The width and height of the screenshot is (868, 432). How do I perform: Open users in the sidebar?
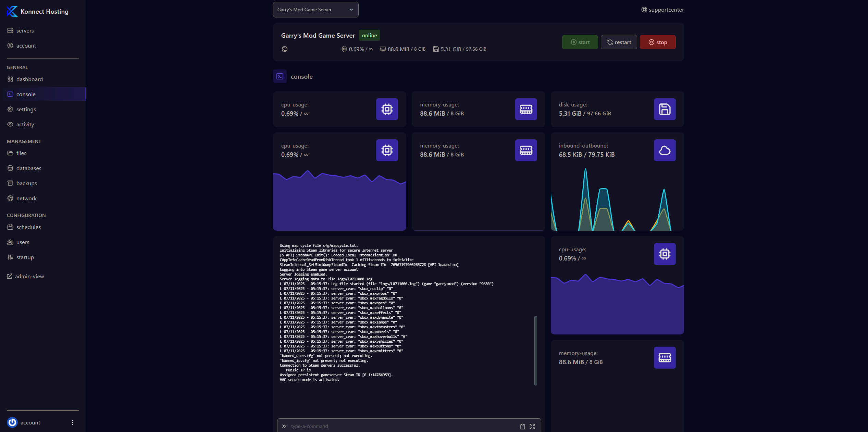tap(43, 242)
